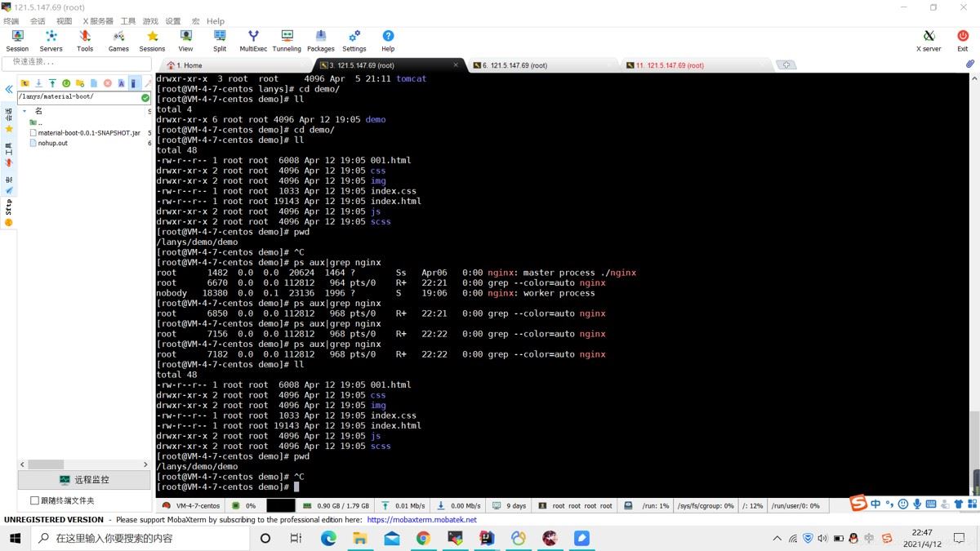Screen dimensions: 980x551
Task: Open the Help menu in menu bar
Action: [216, 21]
